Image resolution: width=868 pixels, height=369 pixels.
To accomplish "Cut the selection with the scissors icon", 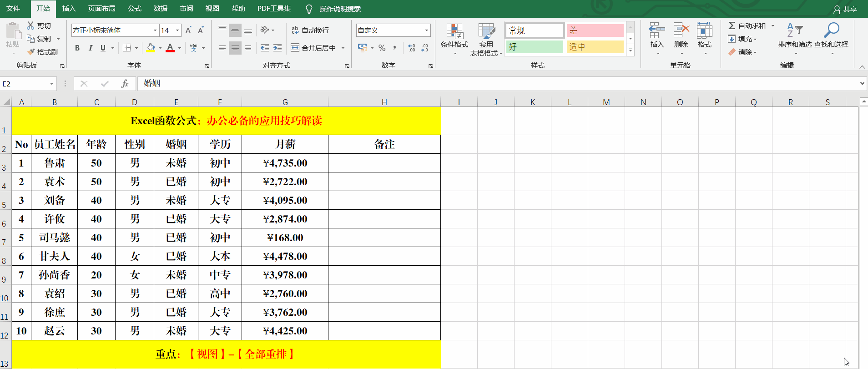I will (31, 25).
